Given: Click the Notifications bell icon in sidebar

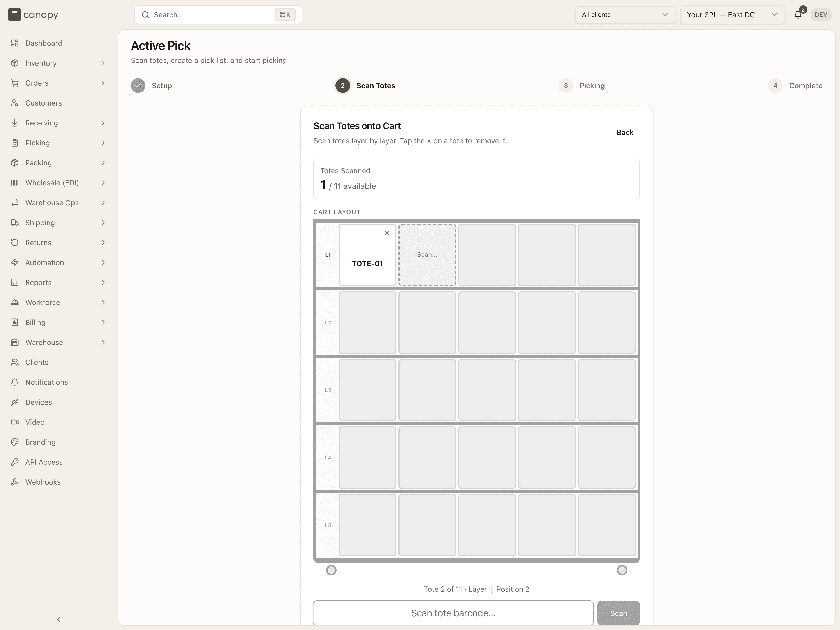Looking at the screenshot, I should pos(15,382).
